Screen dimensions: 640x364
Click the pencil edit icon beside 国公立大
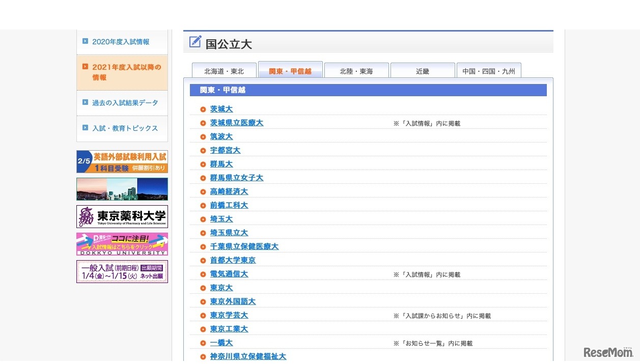pyautogui.click(x=195, y=42)
